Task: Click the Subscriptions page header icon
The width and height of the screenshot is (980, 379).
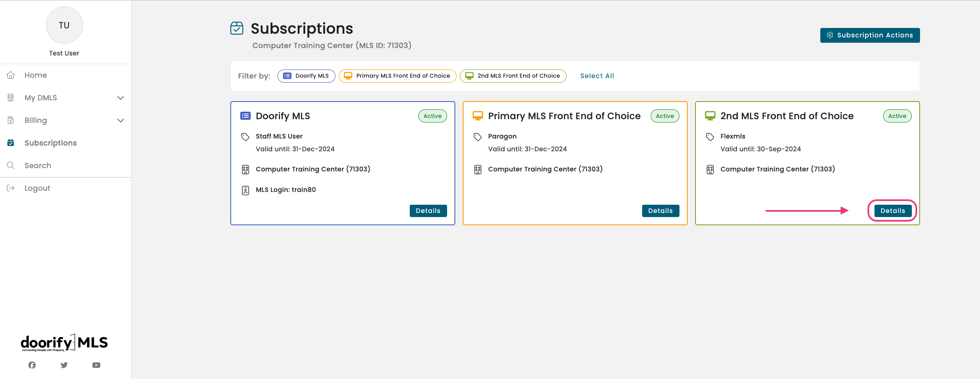Action: tap(237, 28)
